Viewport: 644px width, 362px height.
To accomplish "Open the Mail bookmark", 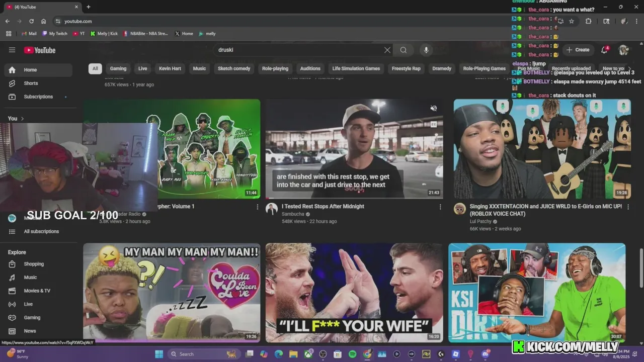I will tap(29, 34).
